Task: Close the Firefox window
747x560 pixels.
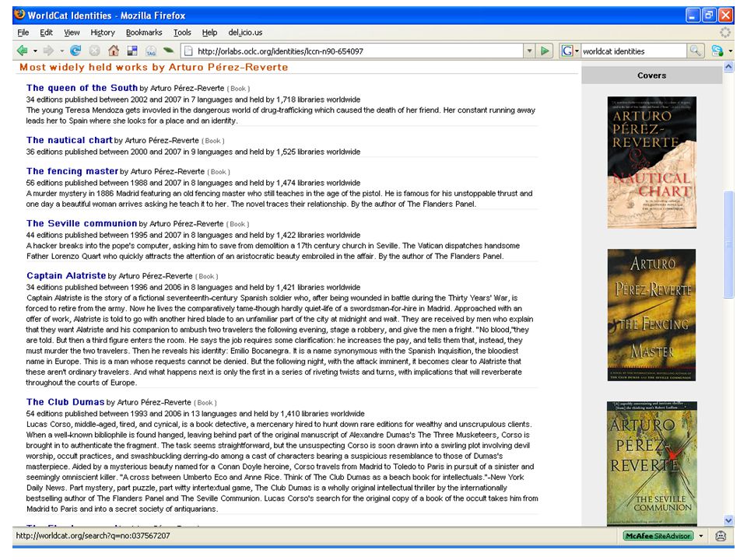Action: 726,16
